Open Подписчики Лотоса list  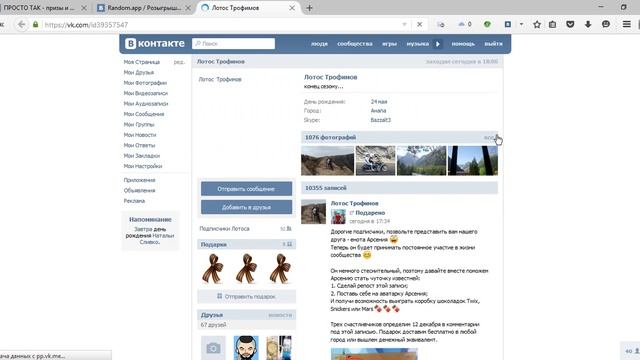pos(224,229)
